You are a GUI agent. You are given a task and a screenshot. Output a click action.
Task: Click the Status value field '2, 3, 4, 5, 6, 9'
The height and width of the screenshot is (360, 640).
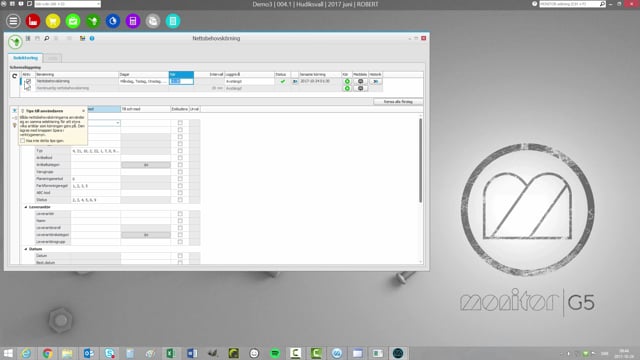(96, 200)
